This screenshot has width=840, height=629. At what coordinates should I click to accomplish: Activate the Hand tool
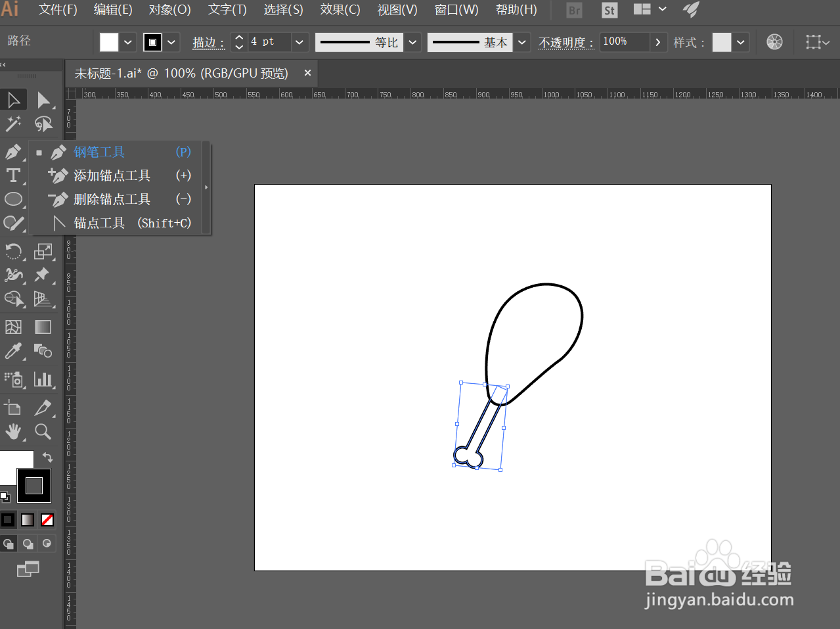point(13,431)
